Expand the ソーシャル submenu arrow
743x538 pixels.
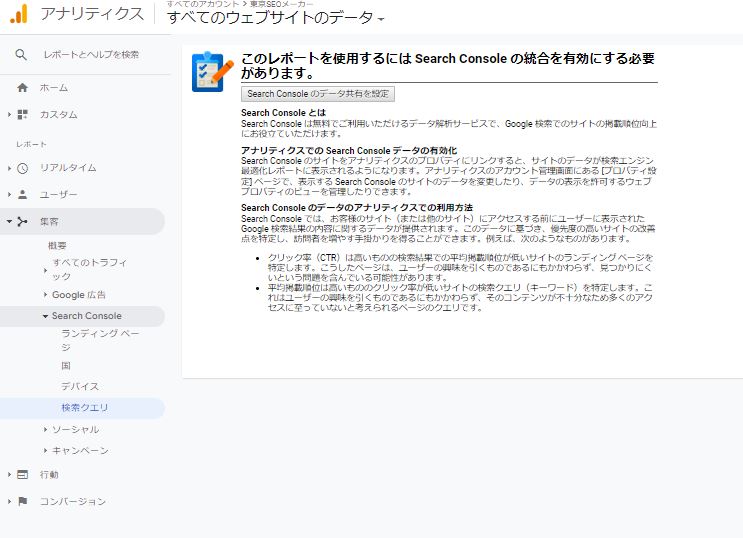click(x=45, y=429)
